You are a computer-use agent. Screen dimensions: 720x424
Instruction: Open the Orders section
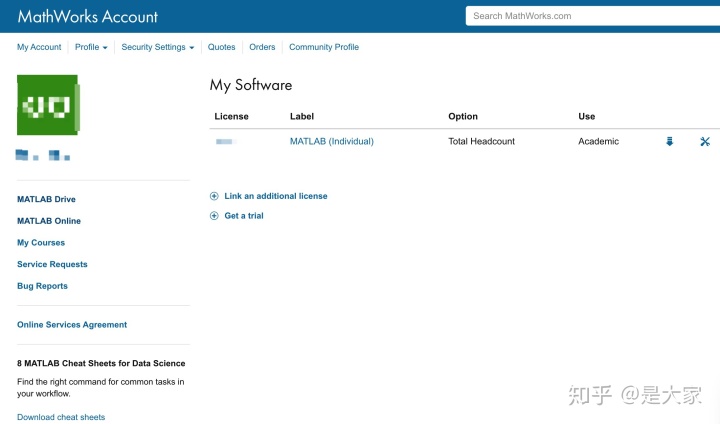point(262,47)
